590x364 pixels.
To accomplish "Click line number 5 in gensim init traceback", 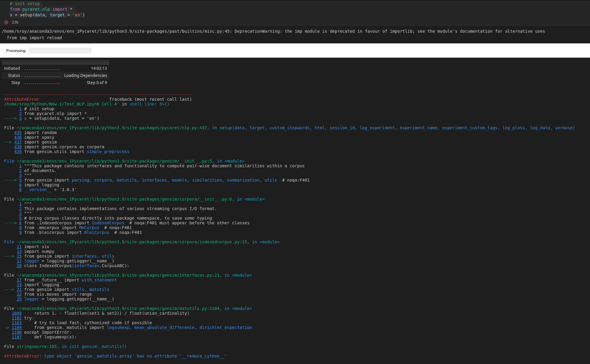I will pos(20,180).
